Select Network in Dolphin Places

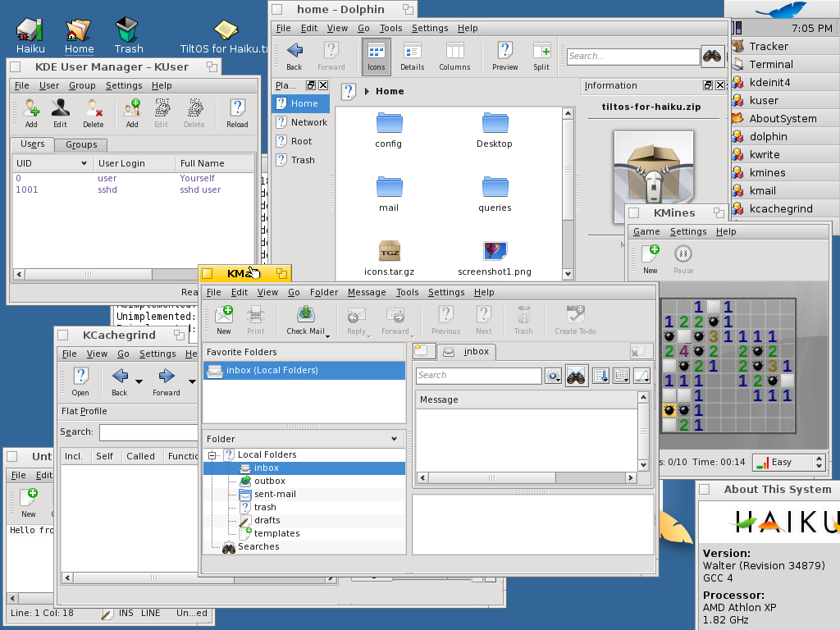pyautogui.click(x=302, y=123)
